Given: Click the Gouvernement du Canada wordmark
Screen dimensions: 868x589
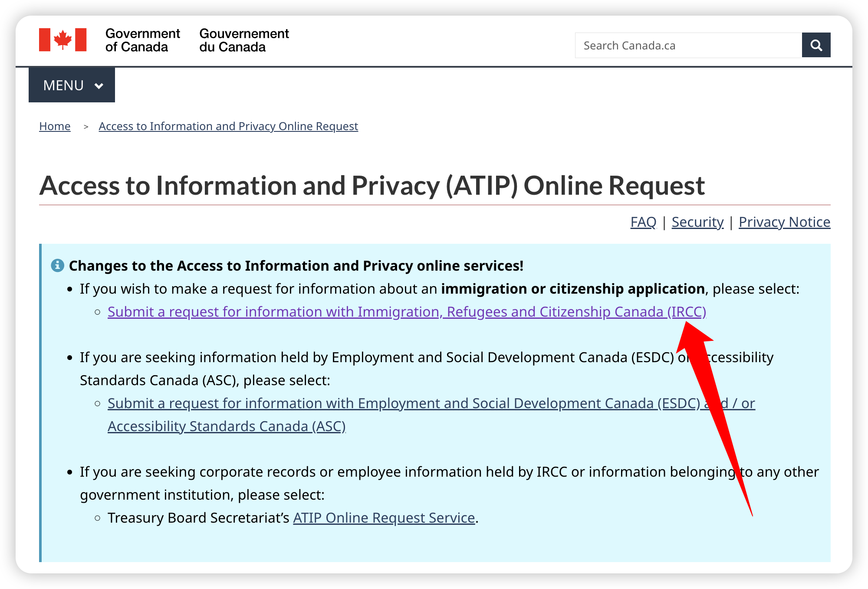Looking at the screenshot, I should [244, 40].
